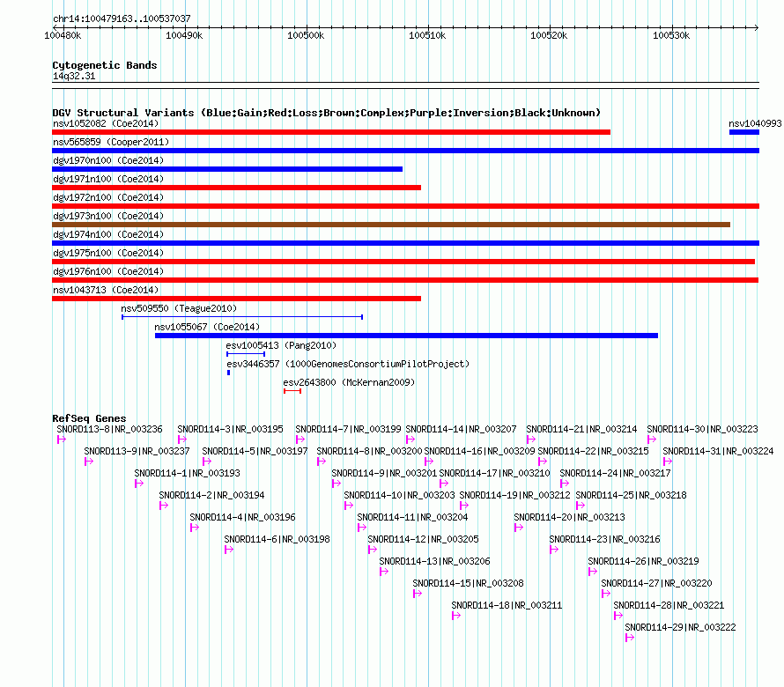Open the nsv1043713 (Coe2014) label
The image size is (784, 687).
(106, 290)
